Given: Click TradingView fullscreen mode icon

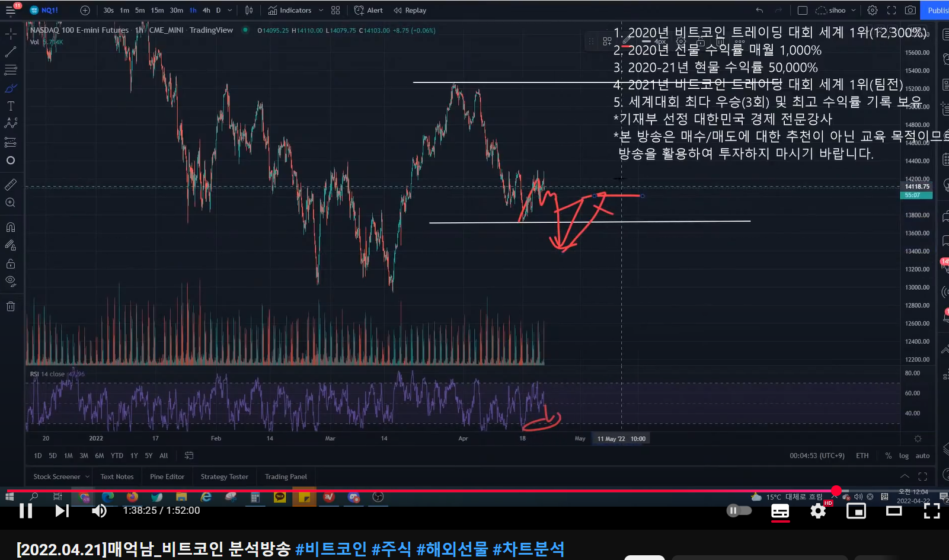Looking at the screenshot, I should coord(891,10).
